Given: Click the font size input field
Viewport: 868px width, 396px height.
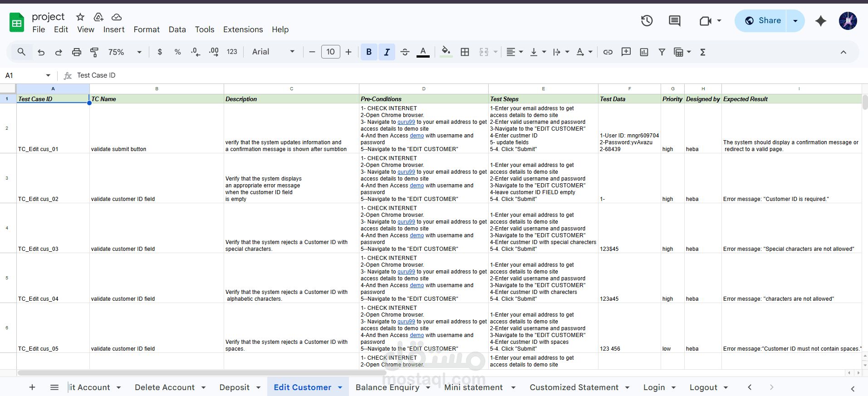Looking at the screenshot, I should (330, 52).
